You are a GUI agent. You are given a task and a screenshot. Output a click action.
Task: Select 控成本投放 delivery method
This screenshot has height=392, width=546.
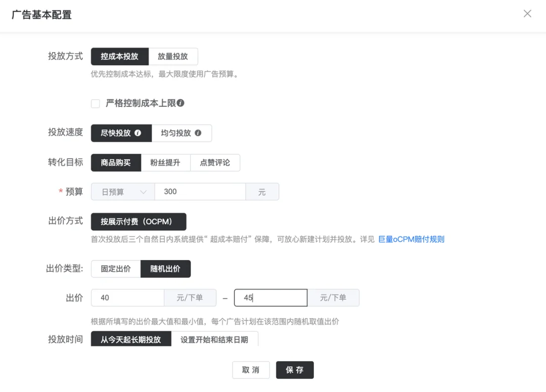click(x=120, y=57)
